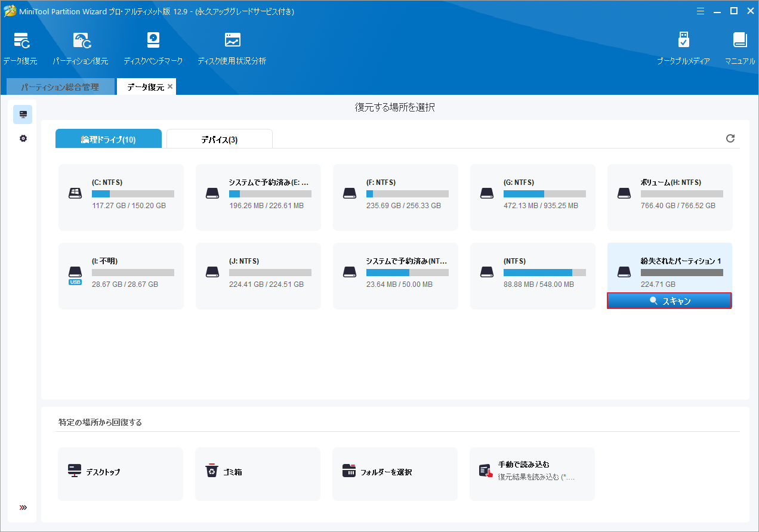
Task: Select the (F: NTFS) drive card
Action: (396, 197)
